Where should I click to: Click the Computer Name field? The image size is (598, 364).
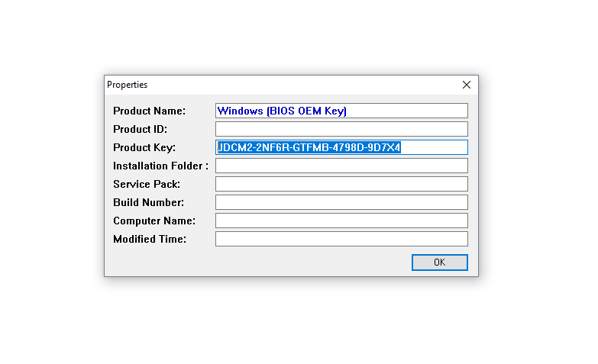click(x=341, y=221)
